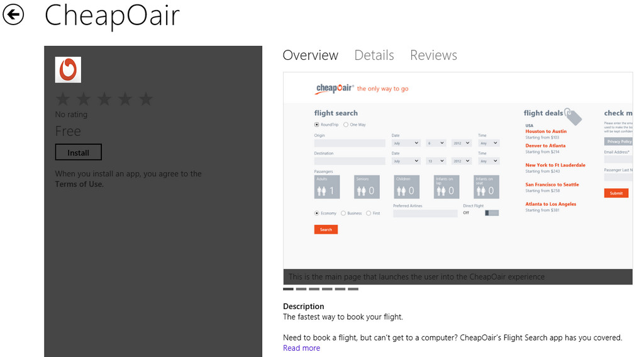This screenshot has height=357, width=644.
Task: Jump to the fourth screenshot indicator
Action: coord(327,289)
